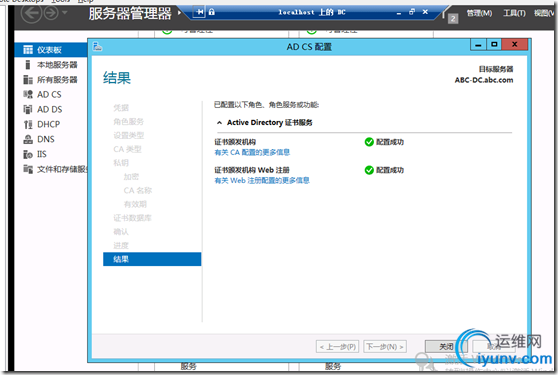
Task: Restore down the remote connection bar
Action: pyautogui.click(x=412, y=12)
